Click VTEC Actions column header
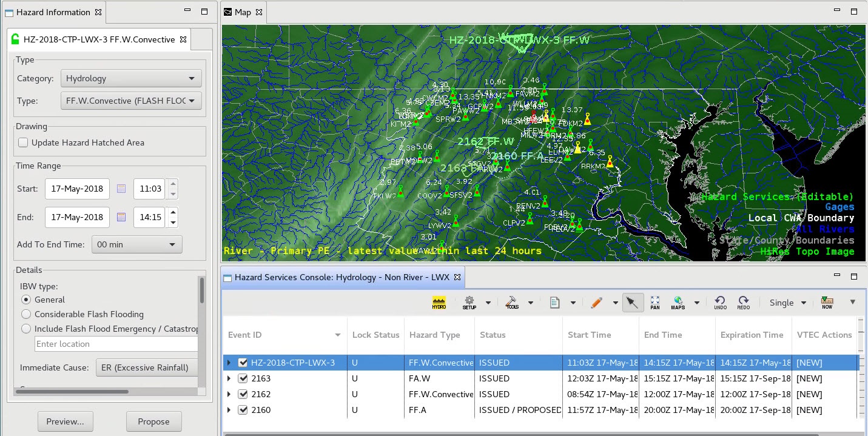868x436 pixels. tap(824, 335)
